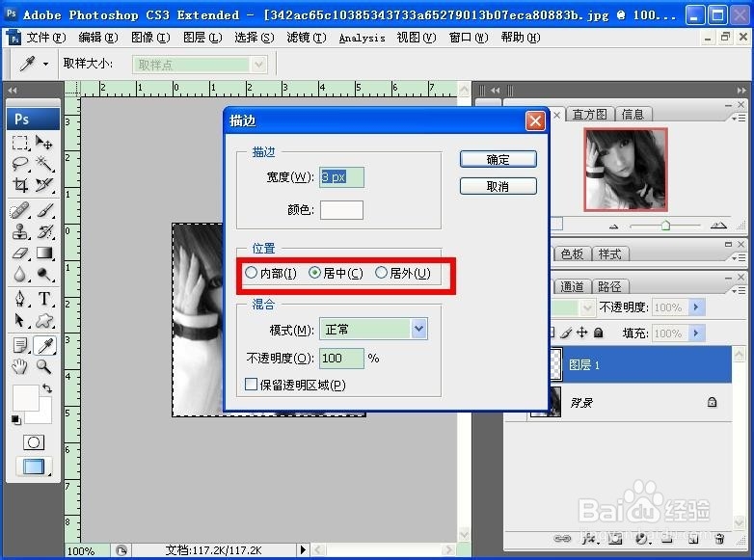Image resolution: width=754 pixels, height=560 pixels.
Task: Switch to 路径 tab
Action: coord(609,286)
